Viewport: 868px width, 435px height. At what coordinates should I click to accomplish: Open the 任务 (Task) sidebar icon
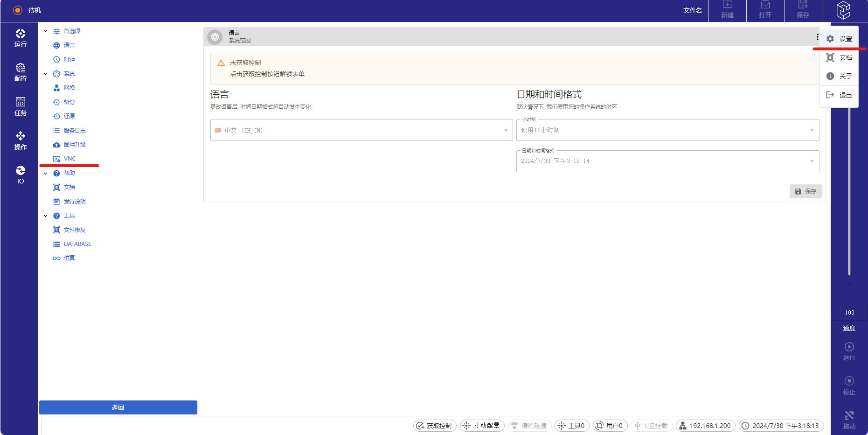click(x=20, y=106)
